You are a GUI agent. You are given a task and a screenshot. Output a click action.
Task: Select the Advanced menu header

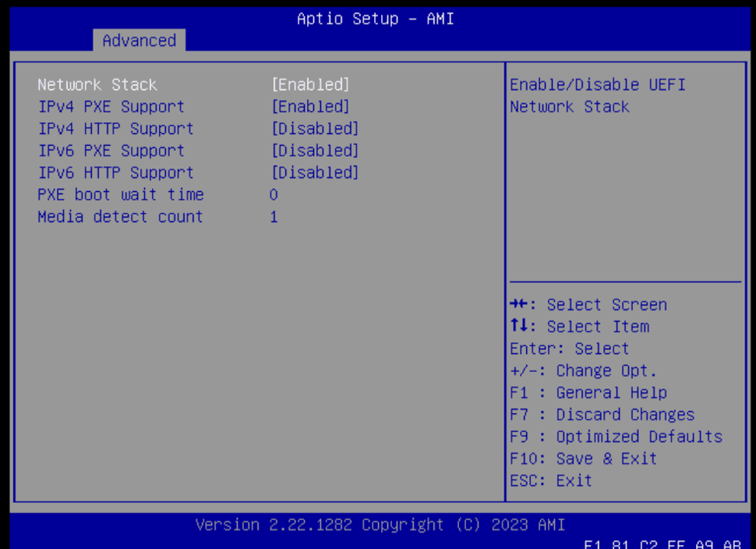139,41
